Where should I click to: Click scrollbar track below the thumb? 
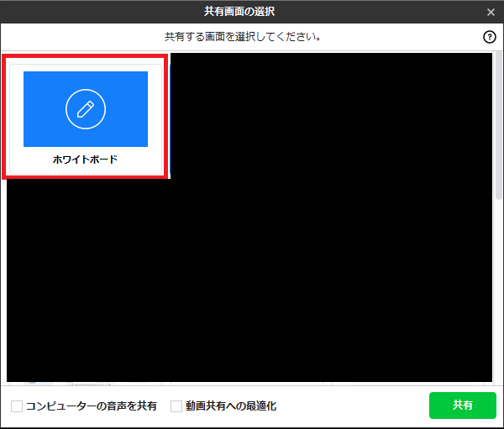click(x=499, y=294)
